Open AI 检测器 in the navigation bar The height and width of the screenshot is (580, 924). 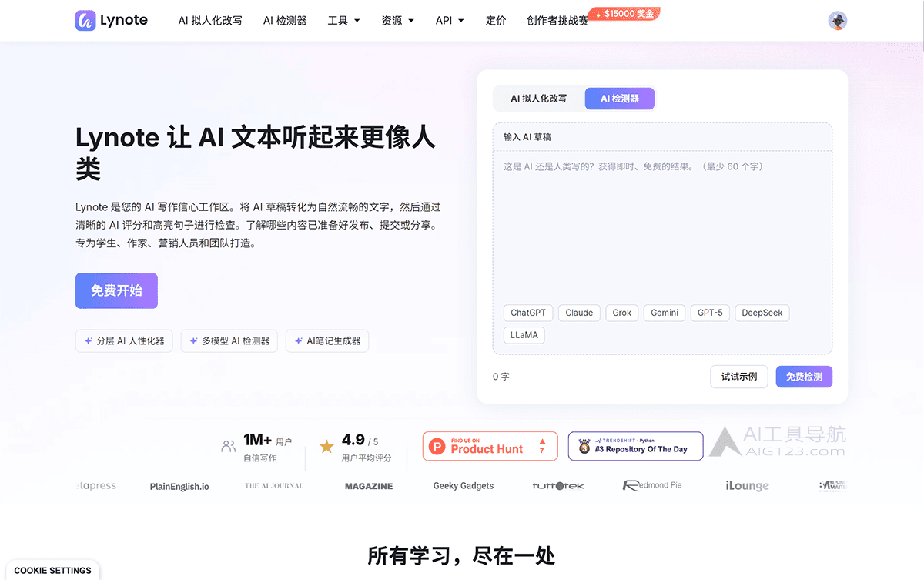[285, 21]
